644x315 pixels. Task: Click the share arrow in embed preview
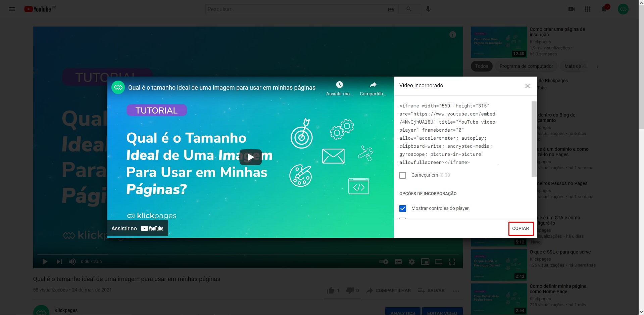tap(373, 85)
